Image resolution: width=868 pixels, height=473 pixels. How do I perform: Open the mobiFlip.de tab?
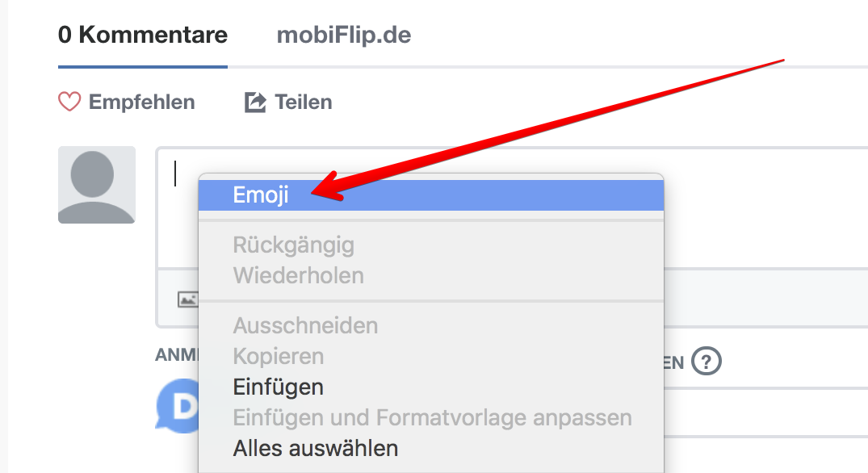[344, 36]
